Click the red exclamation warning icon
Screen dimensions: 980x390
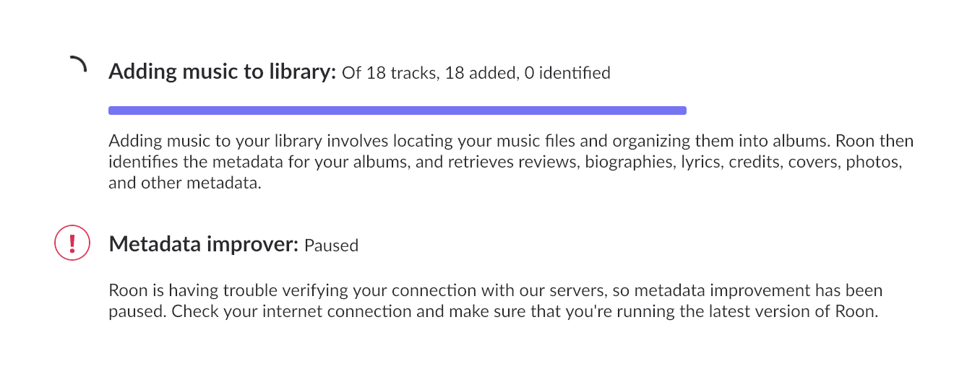(72, 243)
